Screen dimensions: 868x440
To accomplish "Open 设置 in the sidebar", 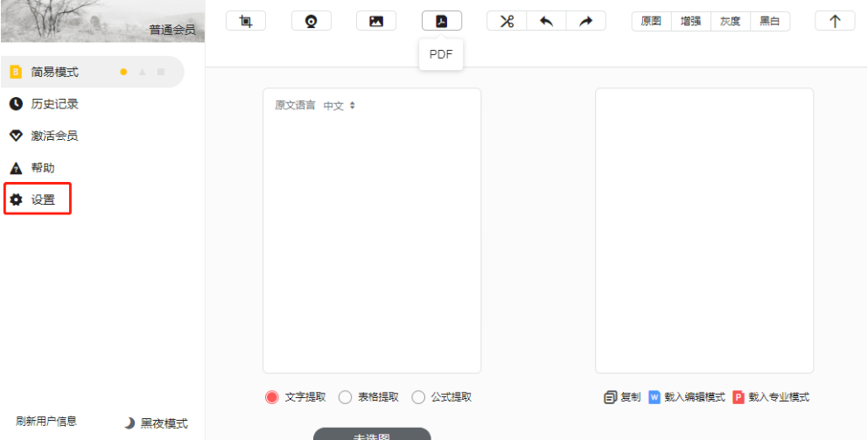I will 43,199.
